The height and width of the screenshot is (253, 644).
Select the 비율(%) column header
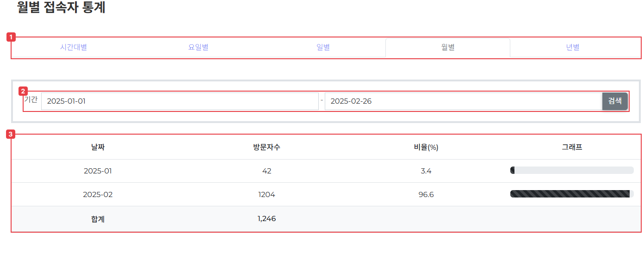click(x=426, y=148)
